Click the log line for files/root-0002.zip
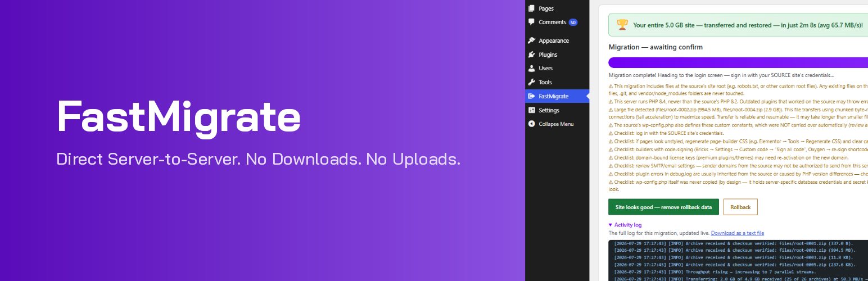Viewport: 868px width, 281px height. point(735,250)
